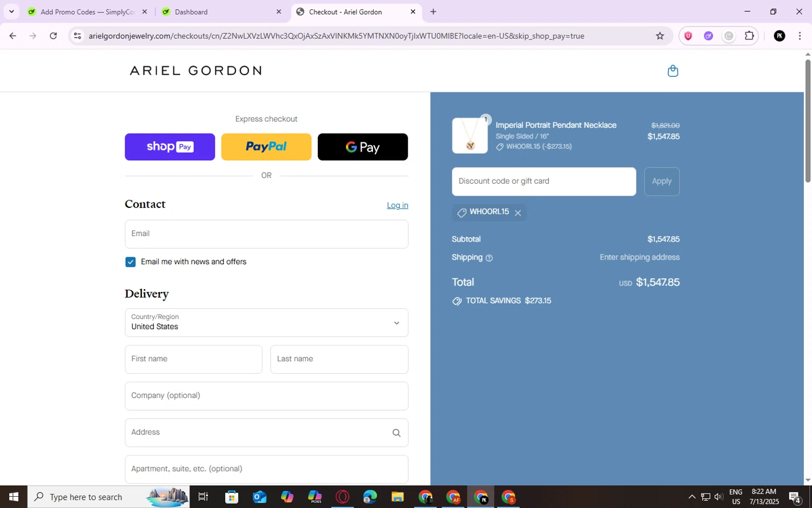Open Chrome's three-dot menu
This screenshot has width=812, height=508.
pyautogui.click(x=800, y=36)
